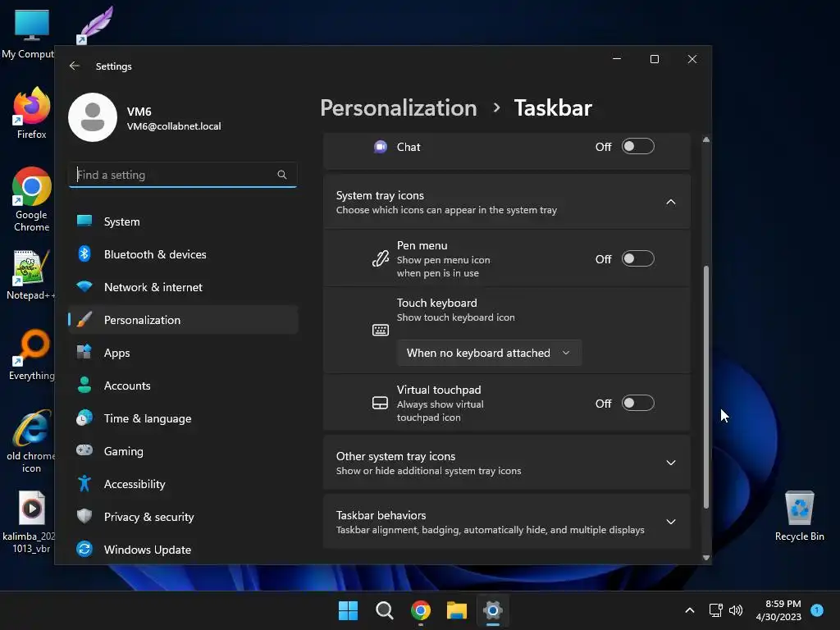Open the System settings category
This screenshot has width=840, height=630.
coord(183,221)
